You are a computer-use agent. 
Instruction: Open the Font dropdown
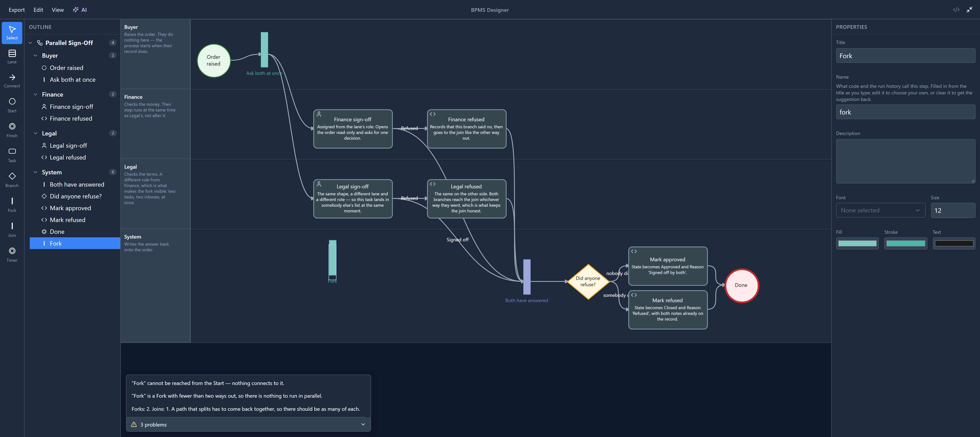click(880, 210)
